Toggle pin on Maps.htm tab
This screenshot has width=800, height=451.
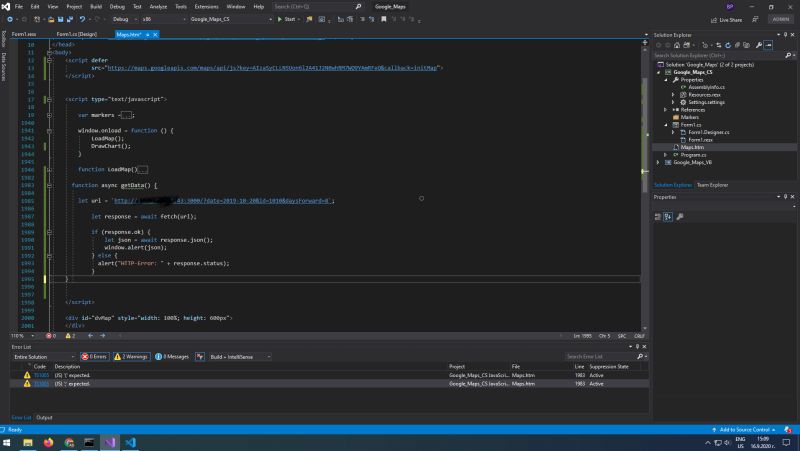(x=147, y=35)
